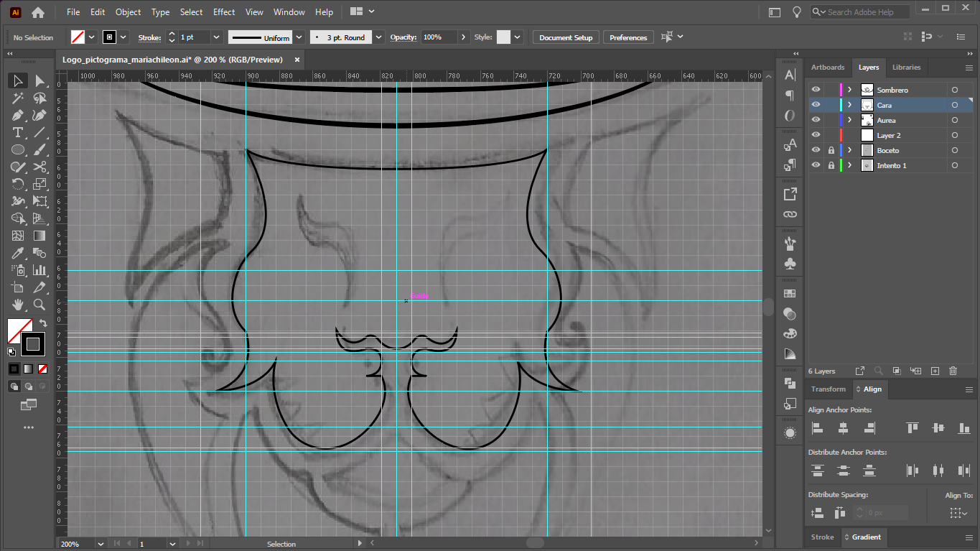Image resolution: width=980 pixels, height=551 pixels.
Task: Open the File menu
Action: point(73,12)
